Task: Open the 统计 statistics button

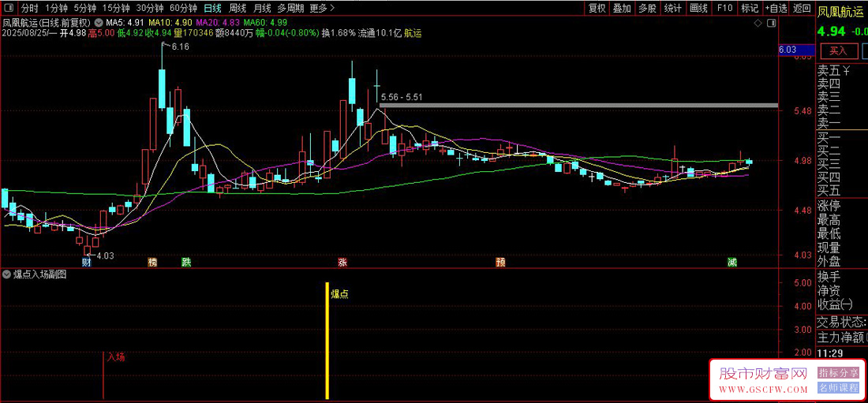Action: coord(672,9)
